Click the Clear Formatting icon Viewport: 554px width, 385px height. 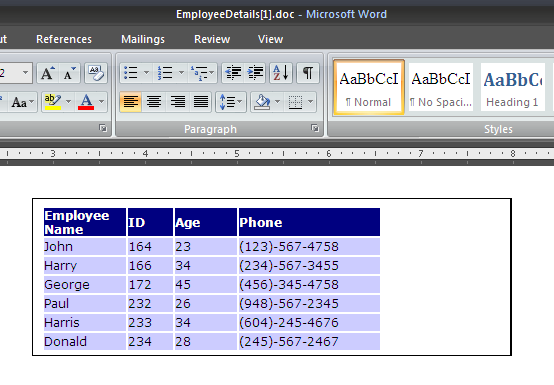click(95, 73)
